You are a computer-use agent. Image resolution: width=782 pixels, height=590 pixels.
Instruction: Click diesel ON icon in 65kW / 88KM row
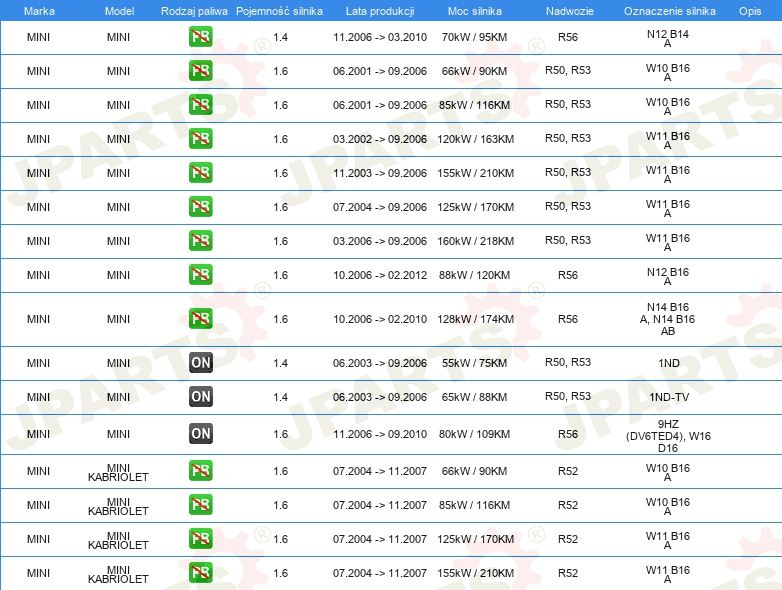[200, 396]
